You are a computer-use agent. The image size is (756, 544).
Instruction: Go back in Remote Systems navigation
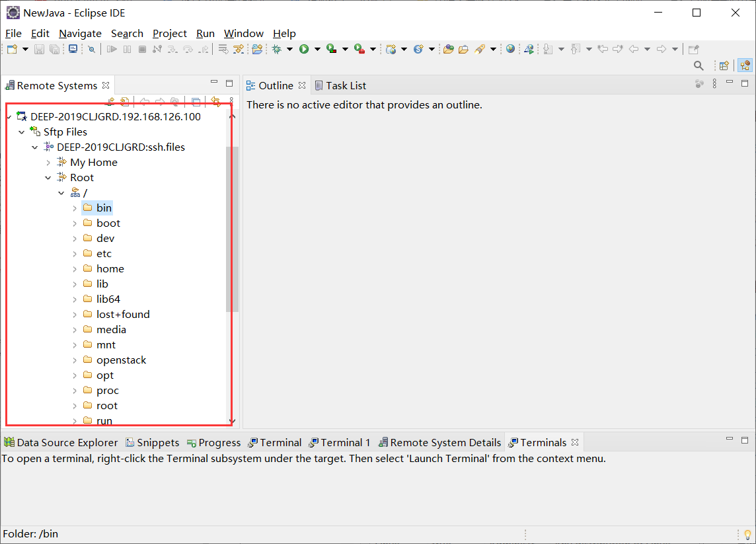pos(144,100)
